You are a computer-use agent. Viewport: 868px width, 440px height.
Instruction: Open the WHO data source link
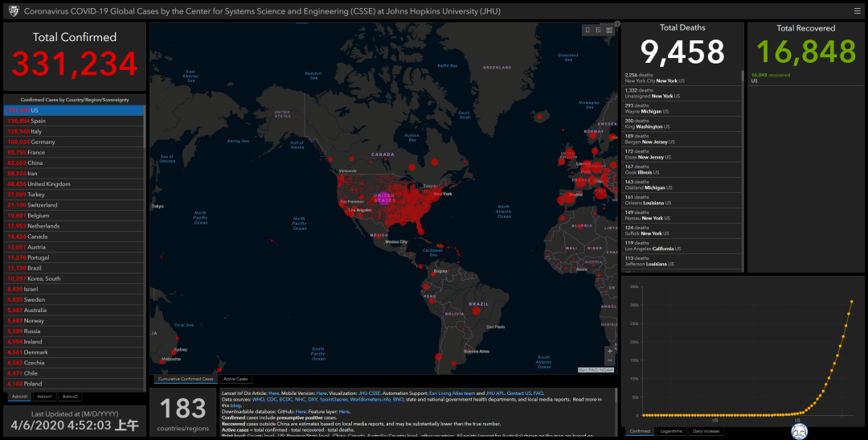(x=258, y=399)
